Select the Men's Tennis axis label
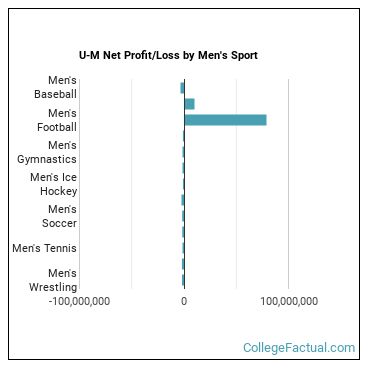Image resolution: width=370 pixels, height=370 pixels. 44,248
